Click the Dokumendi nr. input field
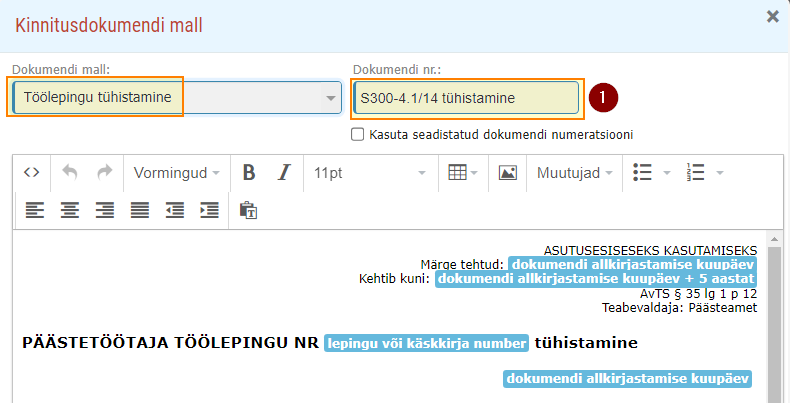Viewport: 790px width, 403px height. click(466, 98)
